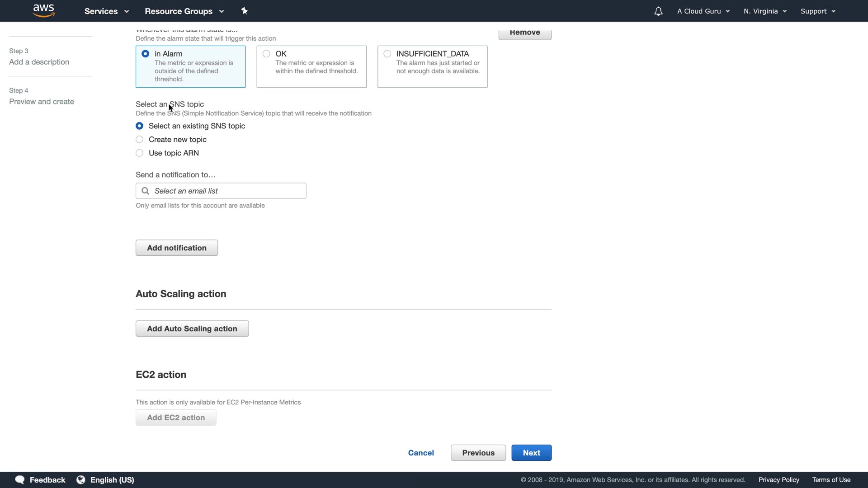868x488 pixels.
Task: Open the Resource Groups dropdown
Action: (184, 11)
